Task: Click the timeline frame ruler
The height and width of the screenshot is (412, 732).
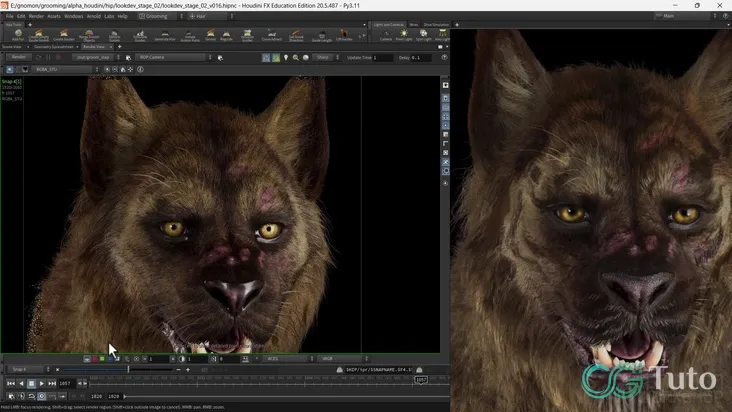Action: (269, 383)
